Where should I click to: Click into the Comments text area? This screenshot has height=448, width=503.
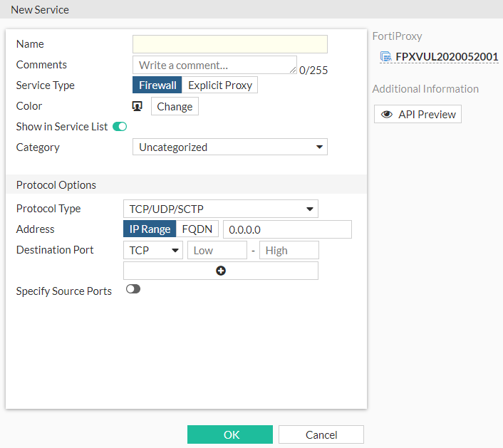[x=214, y=65]
